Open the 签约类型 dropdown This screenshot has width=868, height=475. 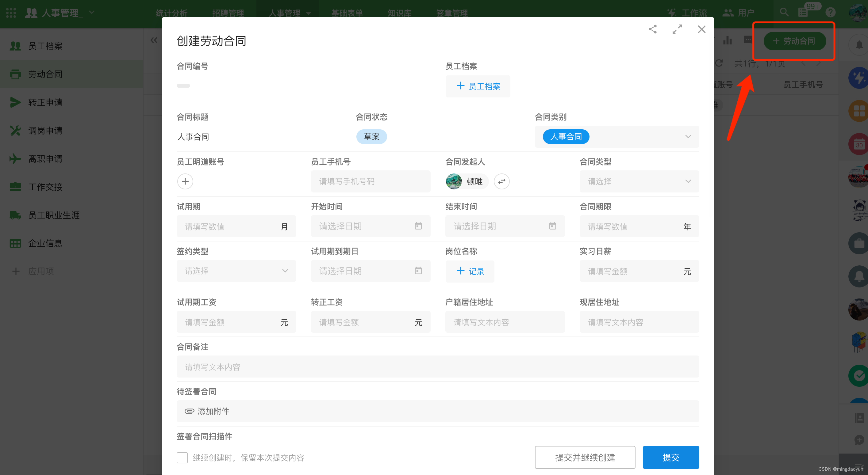[x=236, y=271]
